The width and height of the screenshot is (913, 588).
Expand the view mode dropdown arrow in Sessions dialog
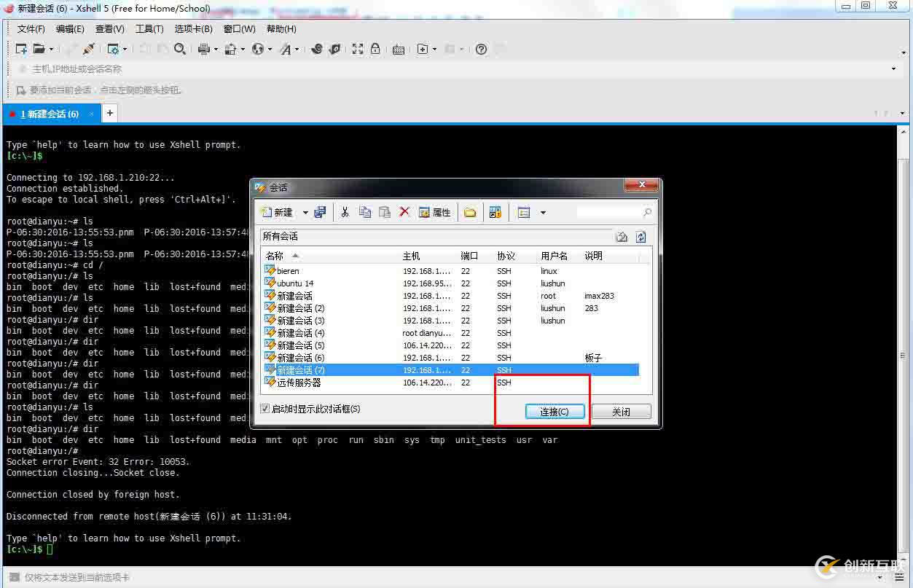point(543,212)
